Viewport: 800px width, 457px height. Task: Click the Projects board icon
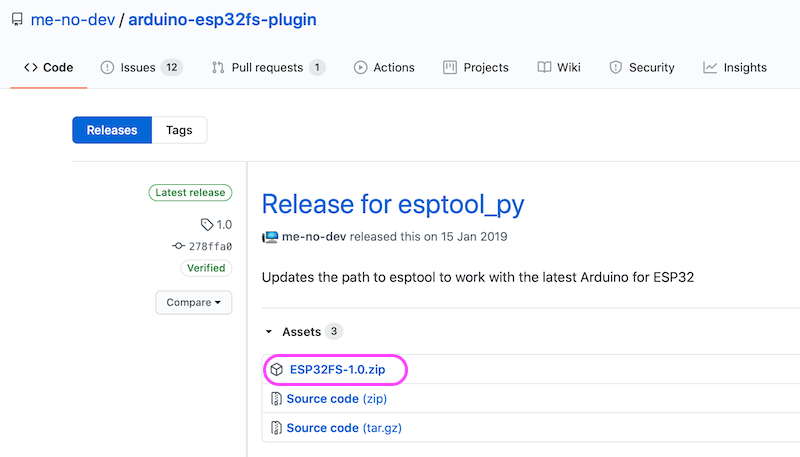(x=450, y=67)
